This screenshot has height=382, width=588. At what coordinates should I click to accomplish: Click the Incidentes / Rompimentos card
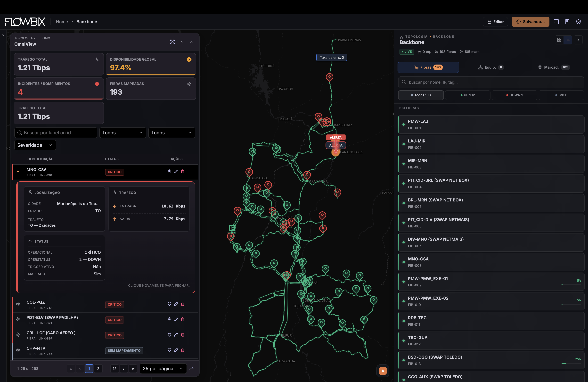pyautogui.click(x=59, y=88)
